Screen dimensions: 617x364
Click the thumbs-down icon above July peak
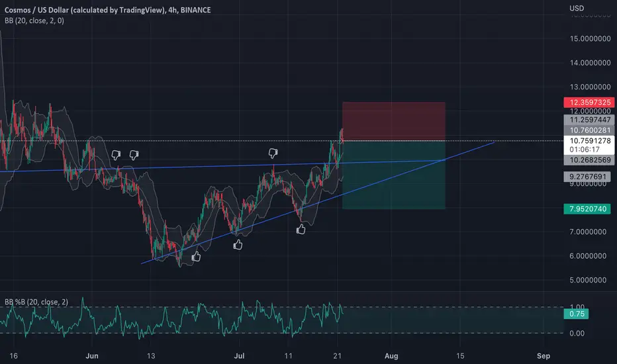pos(273,153)
